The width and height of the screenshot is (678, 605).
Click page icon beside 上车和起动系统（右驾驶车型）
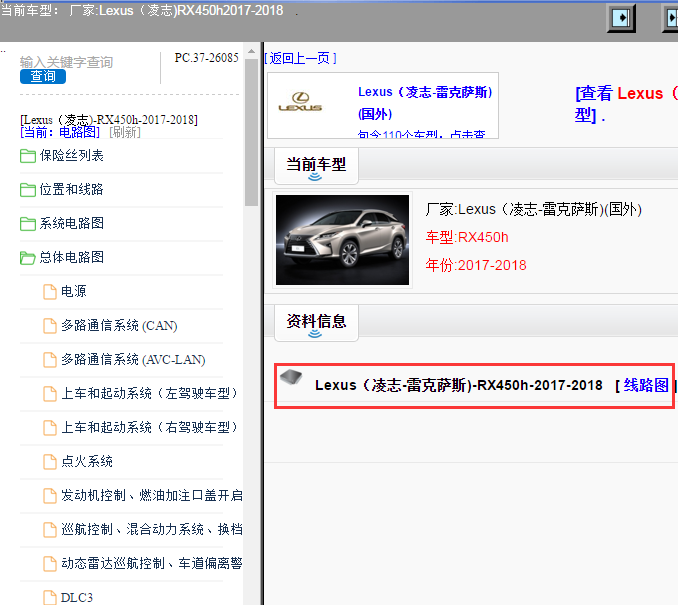pos(50,428)
